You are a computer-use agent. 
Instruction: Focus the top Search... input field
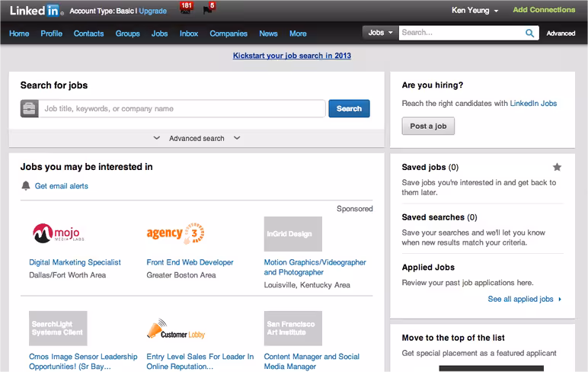[x=462, y=33]
